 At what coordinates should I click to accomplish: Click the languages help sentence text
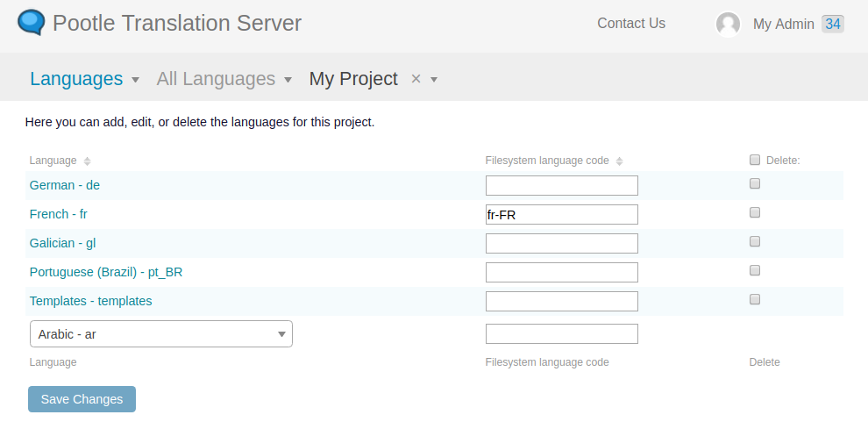(x=200, y=122)
